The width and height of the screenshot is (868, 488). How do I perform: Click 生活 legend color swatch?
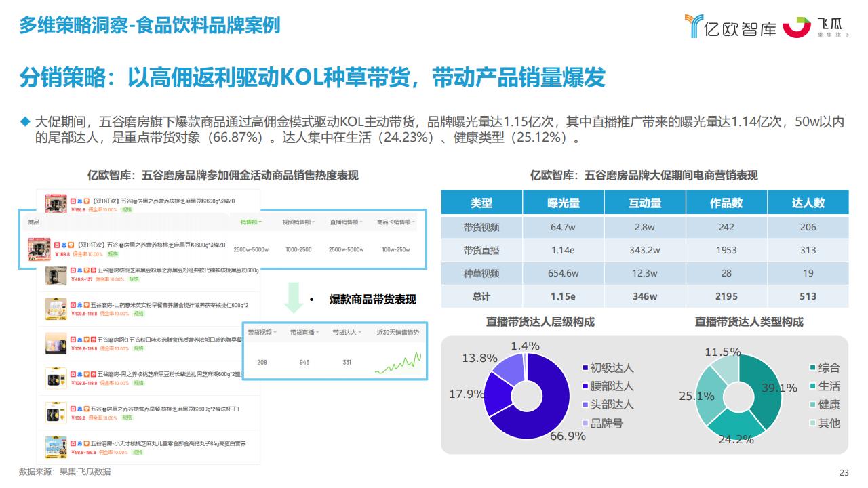tap(813, 386)
